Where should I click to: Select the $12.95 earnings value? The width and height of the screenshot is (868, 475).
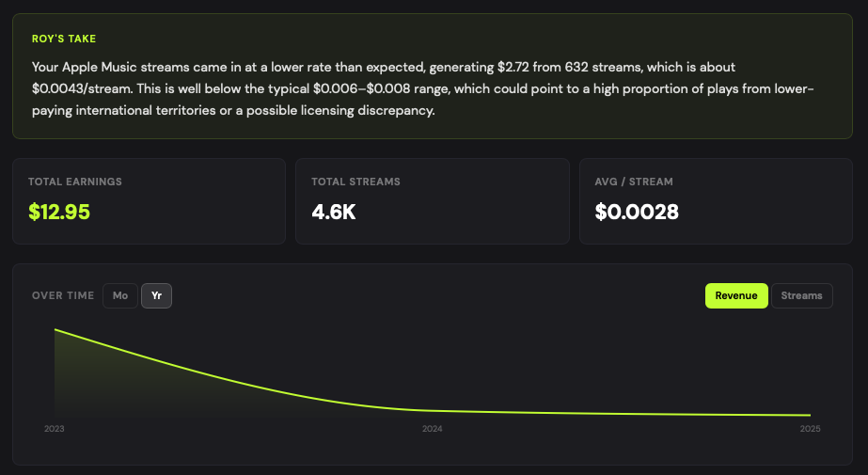59,212
